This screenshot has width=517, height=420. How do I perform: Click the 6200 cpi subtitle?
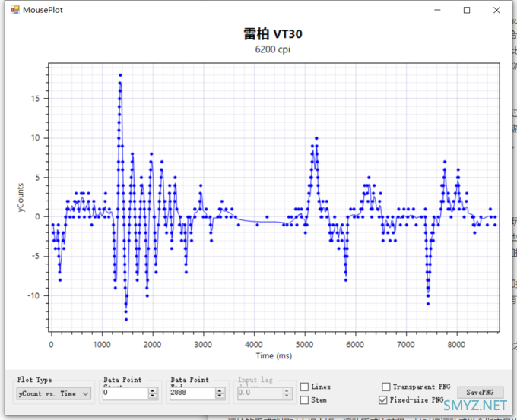pyautogui.click(x=273, y=49)
